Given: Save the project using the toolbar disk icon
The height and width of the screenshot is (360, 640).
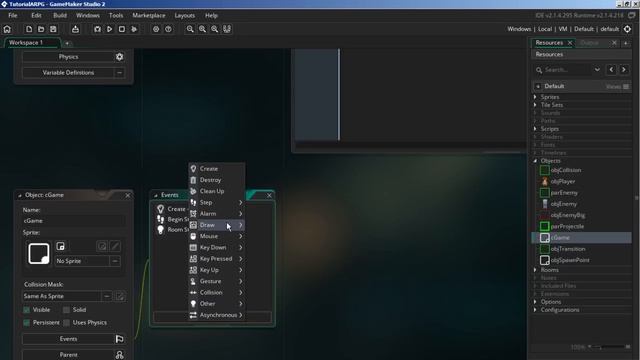Looking at the screenshot, I should pos(53,29).
